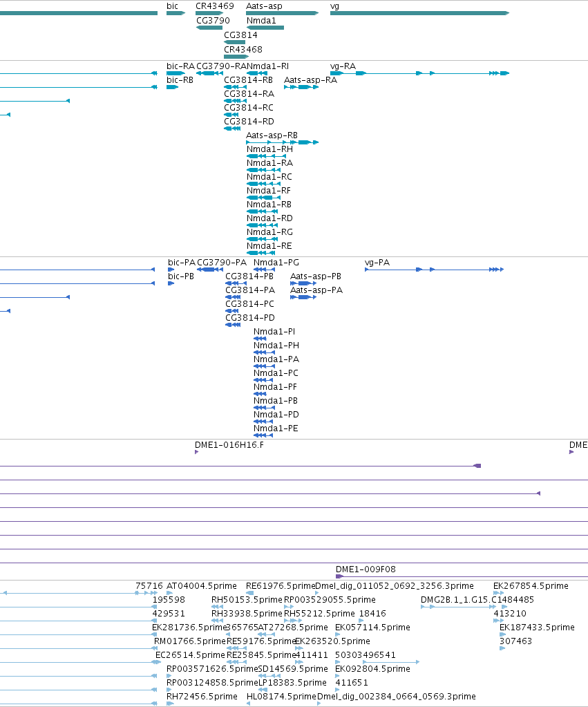Click the EK092804.5prime EST label
588x707 pixels.
(x=373, y=669)
